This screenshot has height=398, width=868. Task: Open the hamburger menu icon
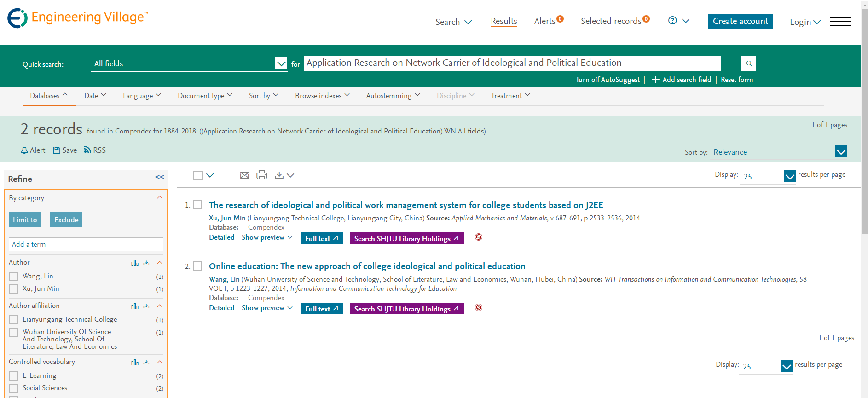point(840,22)
